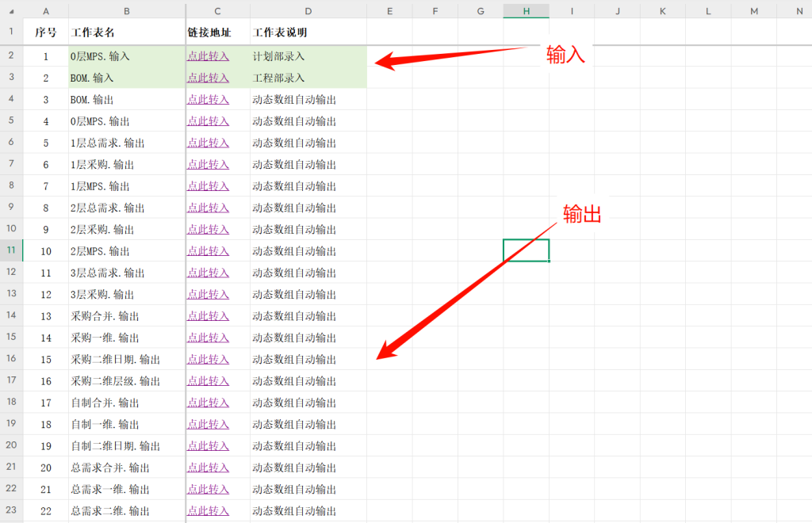Image resolution: width=812 pixels, height=523 pixels.
Task: Select row 23 header
Action: 11,510
